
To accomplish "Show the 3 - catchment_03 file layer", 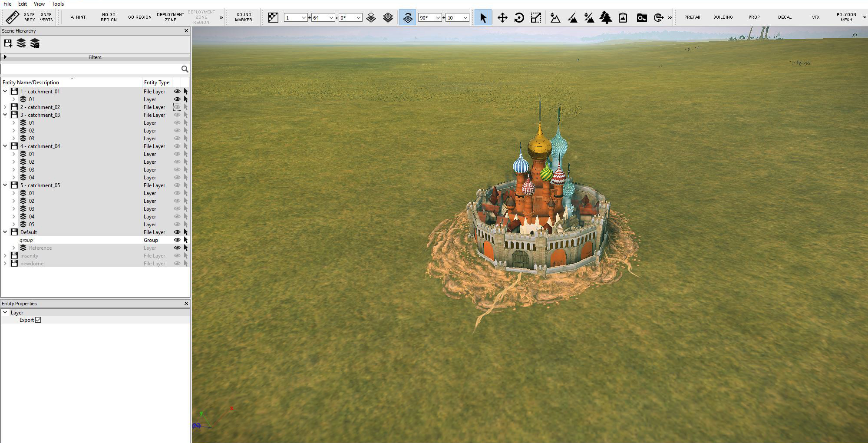I will coord(177,115).
